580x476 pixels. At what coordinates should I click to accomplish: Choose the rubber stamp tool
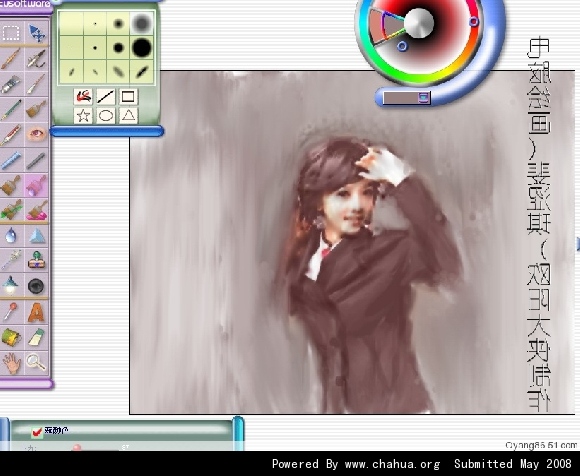click(36, 260)
